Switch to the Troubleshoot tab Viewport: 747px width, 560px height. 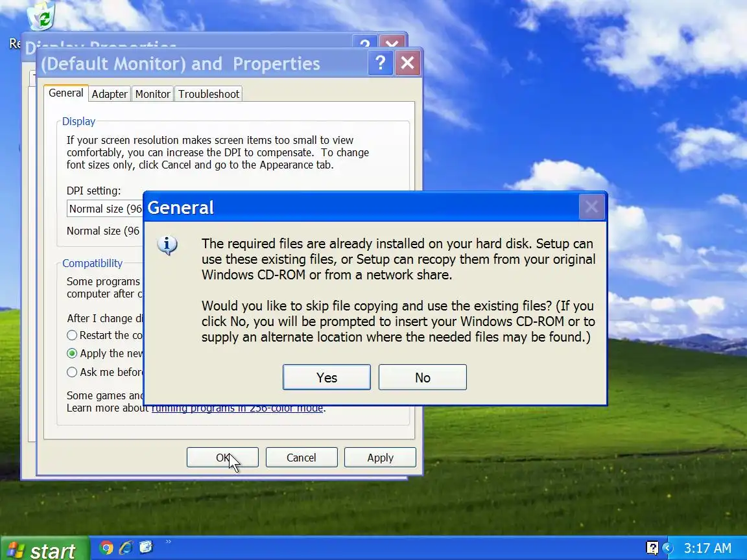tap(209, 94)
